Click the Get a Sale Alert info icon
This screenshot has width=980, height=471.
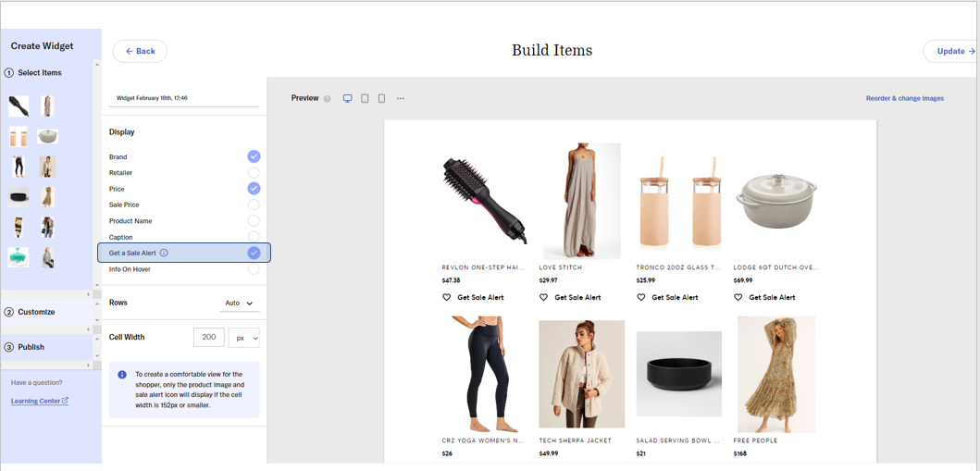pyautogui.click(x=164, y=253)
